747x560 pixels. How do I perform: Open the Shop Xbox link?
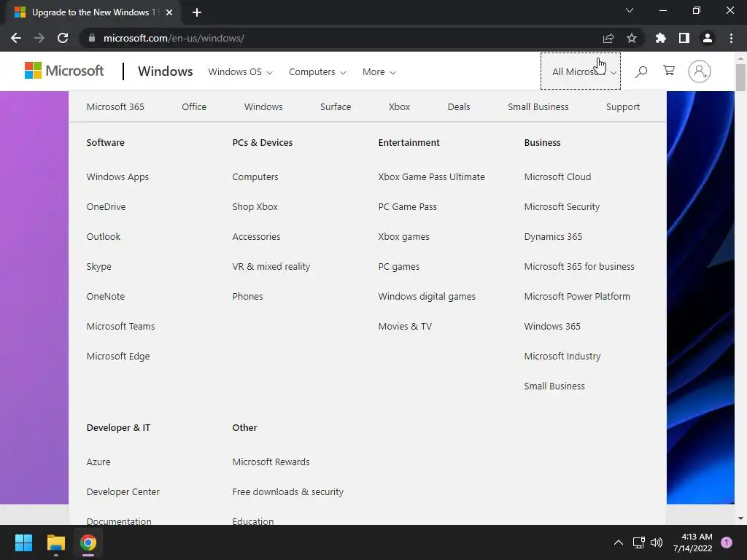255,206
